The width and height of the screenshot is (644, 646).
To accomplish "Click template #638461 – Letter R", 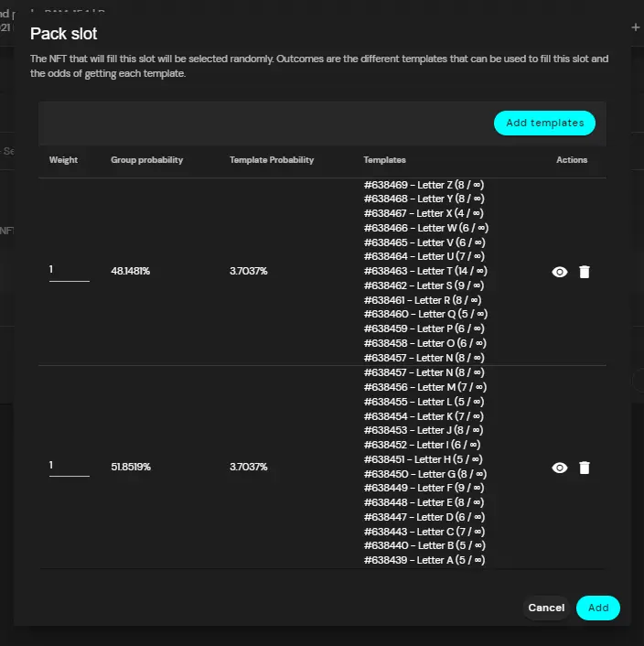I will [x=423, y=300].
